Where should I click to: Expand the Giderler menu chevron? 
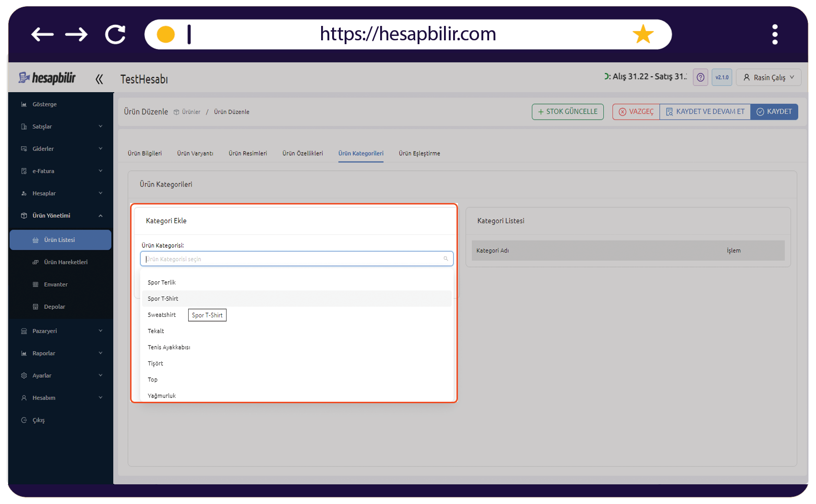101,148
